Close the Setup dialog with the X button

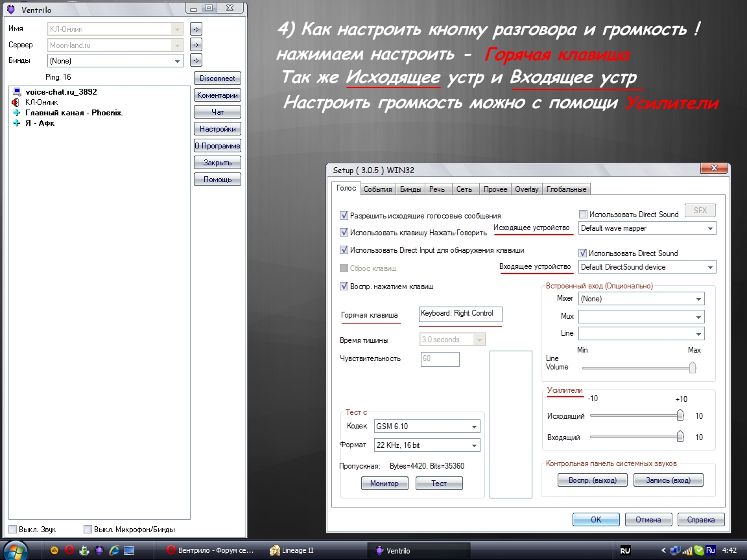(714, 168)
